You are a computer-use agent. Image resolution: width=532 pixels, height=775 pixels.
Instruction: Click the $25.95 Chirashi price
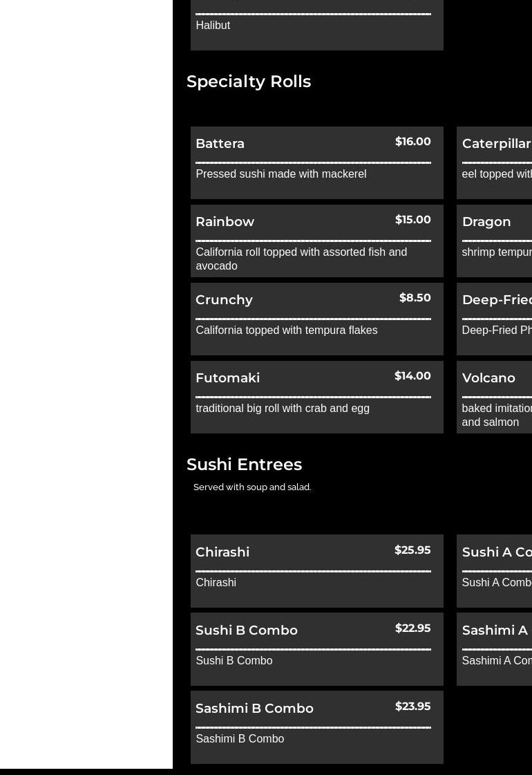(x=412, y=550)
